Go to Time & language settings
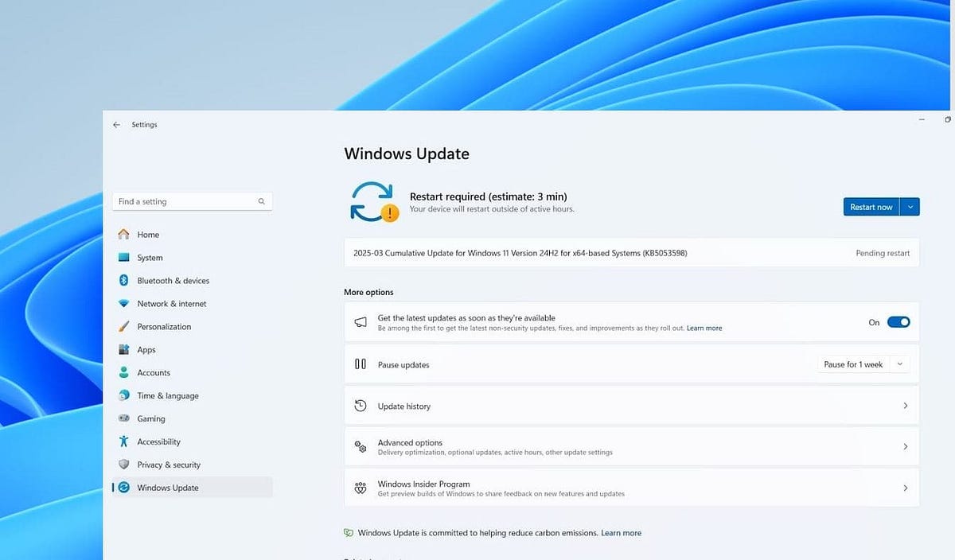This screenshot has width=955, height=560. [192, 395]
